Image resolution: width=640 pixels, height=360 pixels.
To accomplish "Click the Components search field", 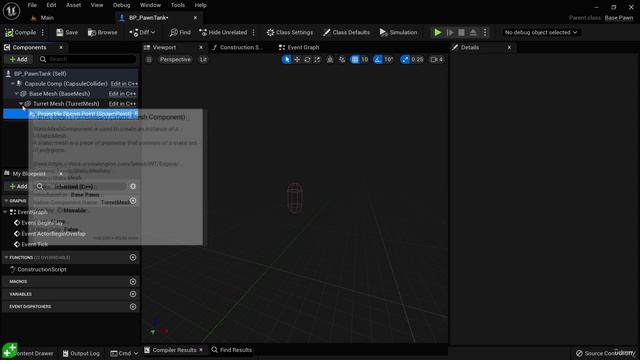I will coord(87,59).
